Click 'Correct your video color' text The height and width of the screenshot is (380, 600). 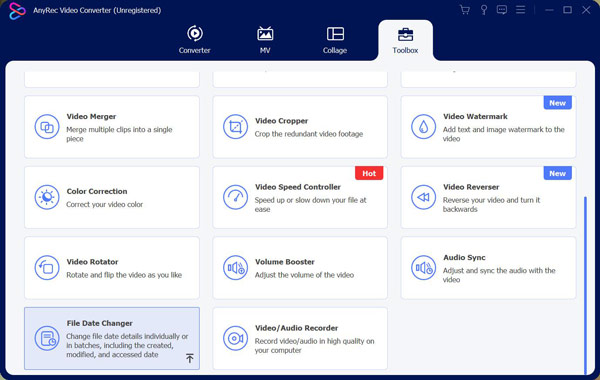[104, 204]
